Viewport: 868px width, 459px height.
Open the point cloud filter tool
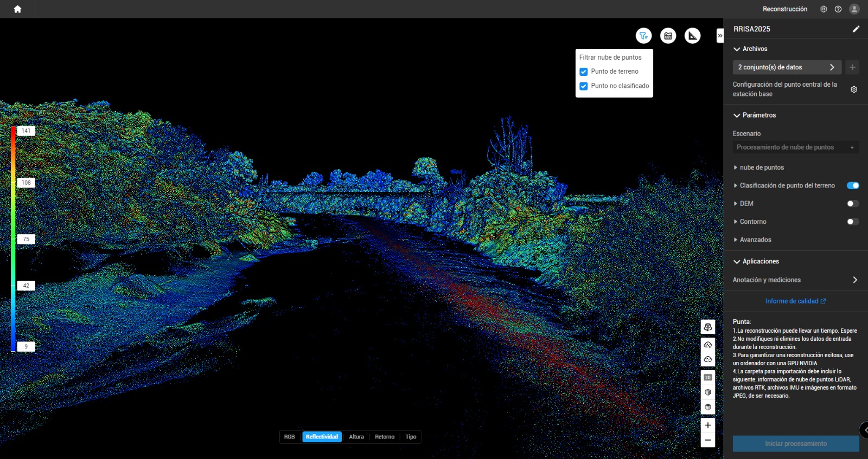pyautogui.click(x=643, y=36)
